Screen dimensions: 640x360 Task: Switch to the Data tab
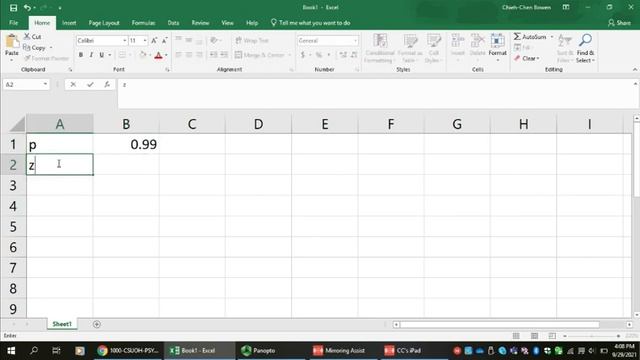pos(173,23)
